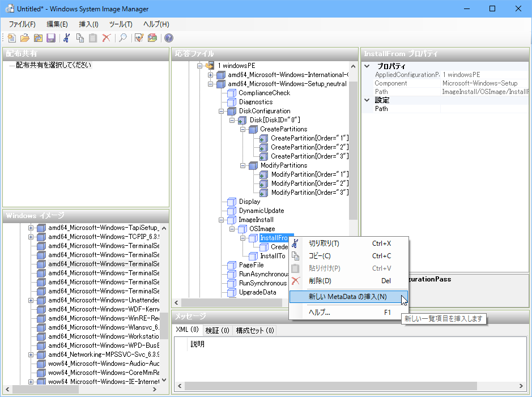The width and height of the screenshot is (532, 397).
Task: Click the New Answer File toolbar icon
Action: coord(11,38)
